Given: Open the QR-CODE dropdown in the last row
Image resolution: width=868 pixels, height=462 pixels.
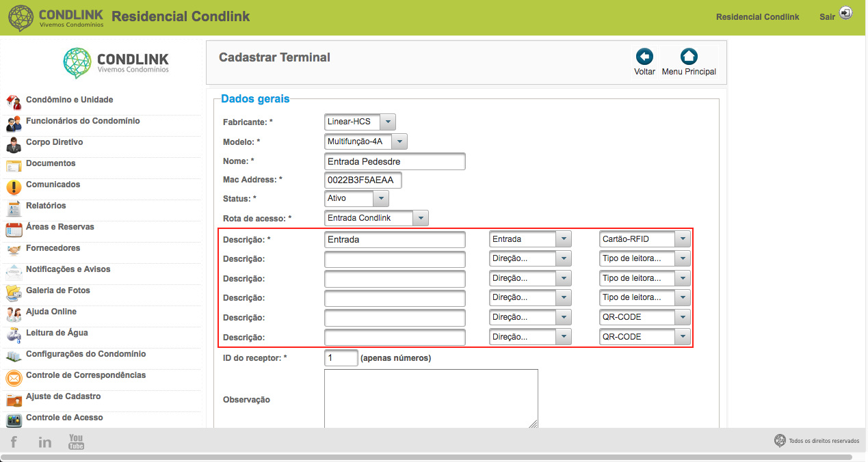Looking at the screenshot, I should click(644, 337).
